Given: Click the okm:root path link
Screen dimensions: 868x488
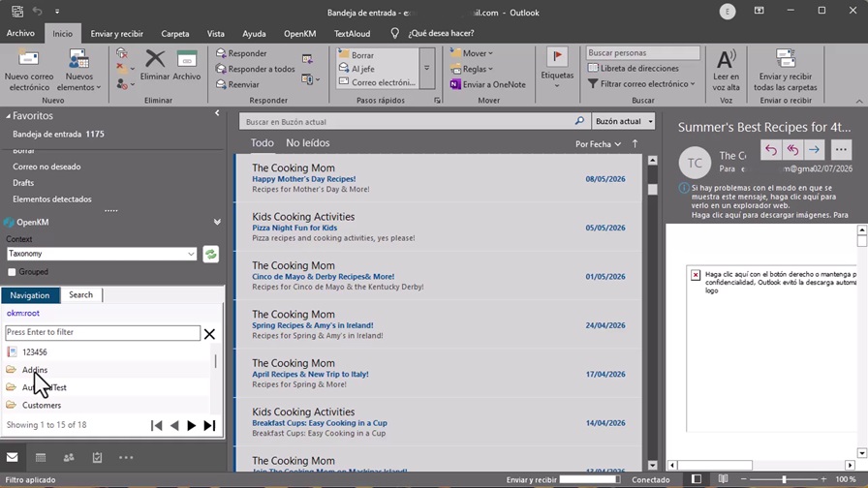Looking at the screenshot, I should 22,313.
